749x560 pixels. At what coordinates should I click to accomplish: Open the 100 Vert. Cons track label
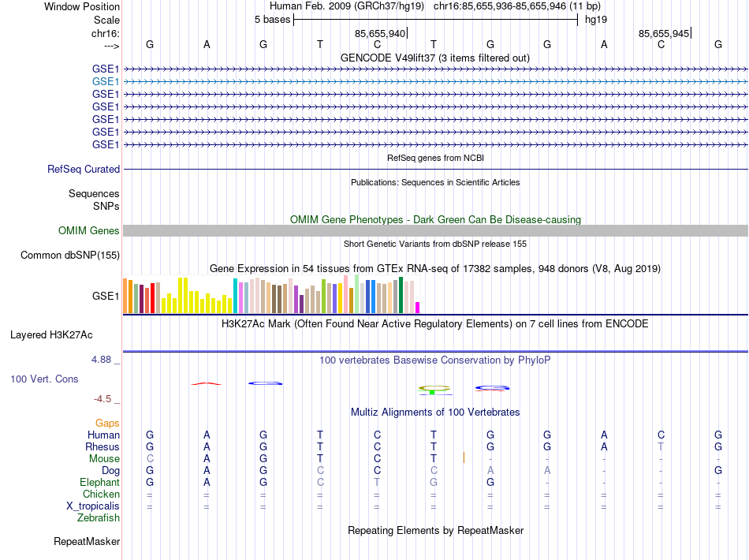[x=44, y=379]
